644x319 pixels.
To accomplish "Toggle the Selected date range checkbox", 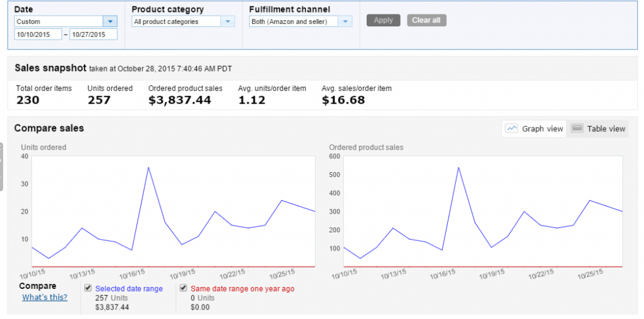I will click(x=88, y=288).
